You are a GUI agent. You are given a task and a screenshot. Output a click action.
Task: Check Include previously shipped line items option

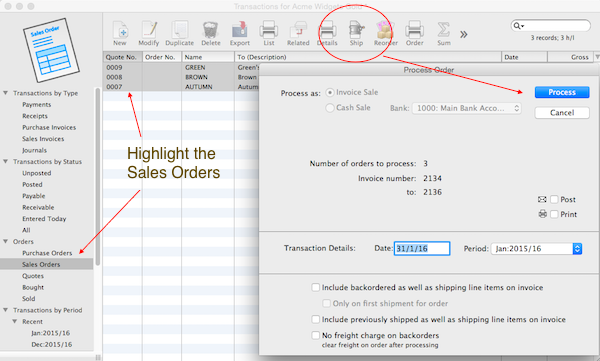tap(315, 319)
